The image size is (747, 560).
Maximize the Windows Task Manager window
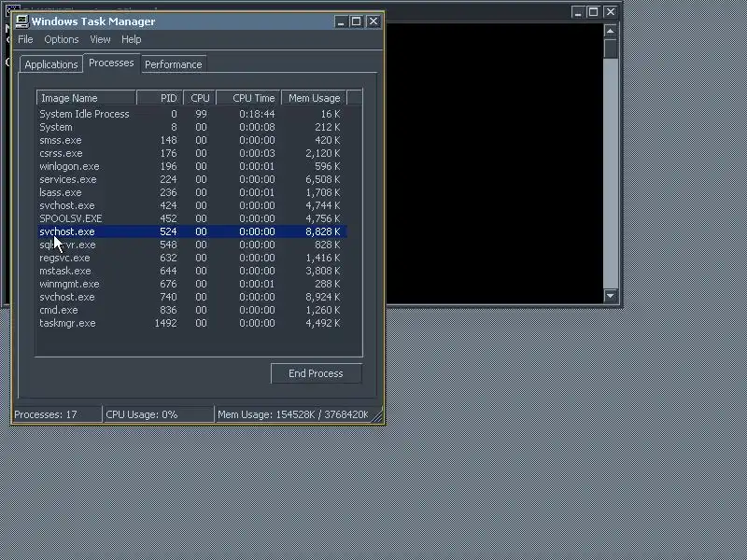(x=357, y=21)
